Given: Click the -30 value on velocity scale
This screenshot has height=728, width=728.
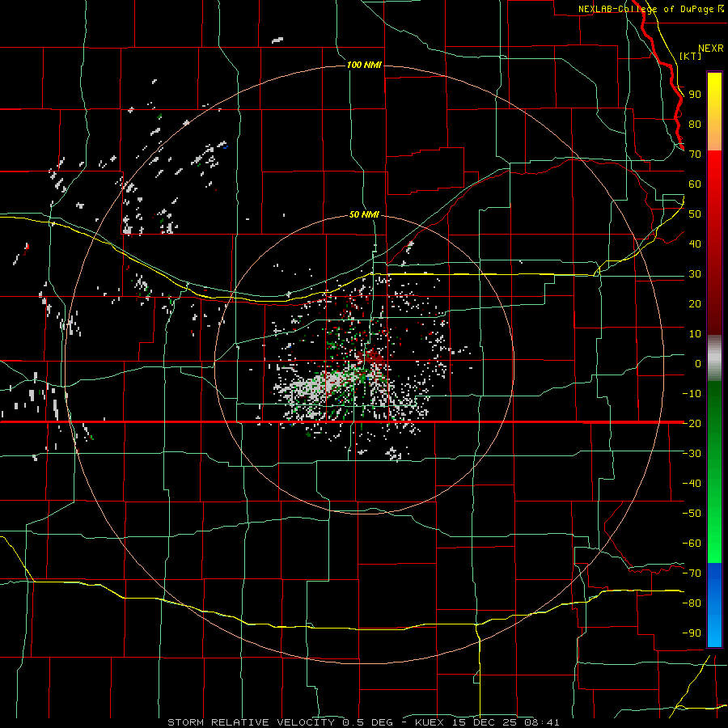Looking at the screenshot, I should (692, 454).
